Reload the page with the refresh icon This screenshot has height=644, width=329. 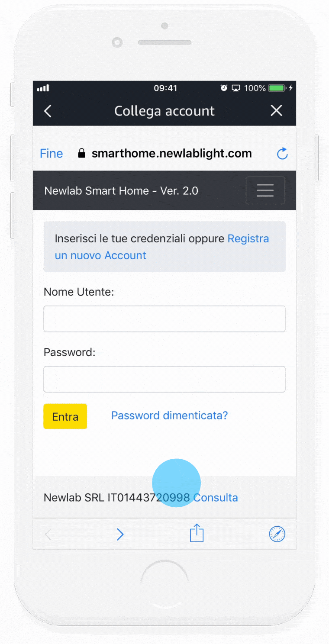click(282, 153)
